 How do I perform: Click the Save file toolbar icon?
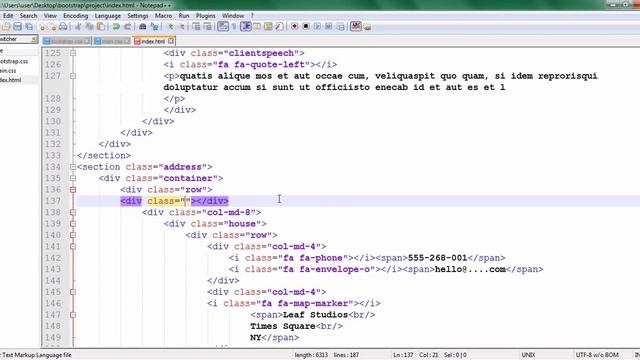18,27
